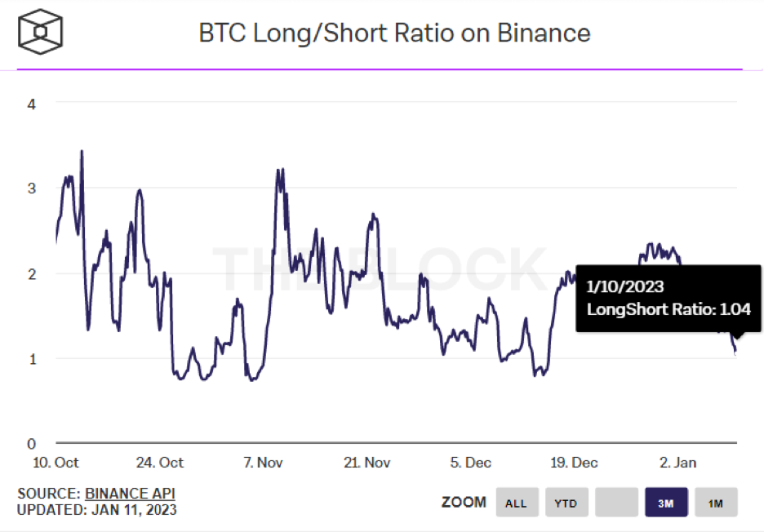Click the ZOOM label next to ALL
The width and height of the screenshot is (764, 532).
pyautogui.click(x=464, y=503)
